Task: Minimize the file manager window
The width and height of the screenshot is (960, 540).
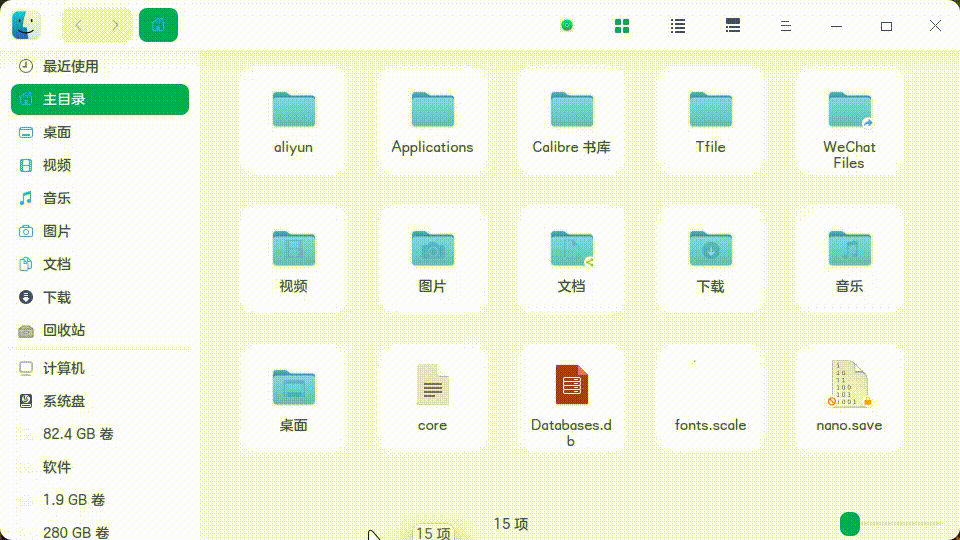Action: (836, 26)
